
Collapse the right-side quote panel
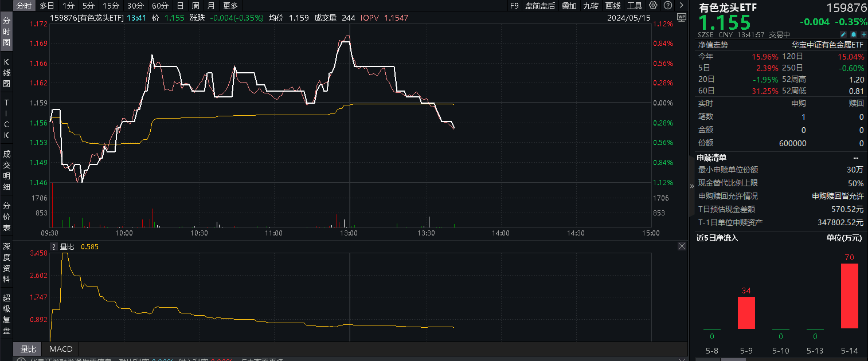point(691,186)
